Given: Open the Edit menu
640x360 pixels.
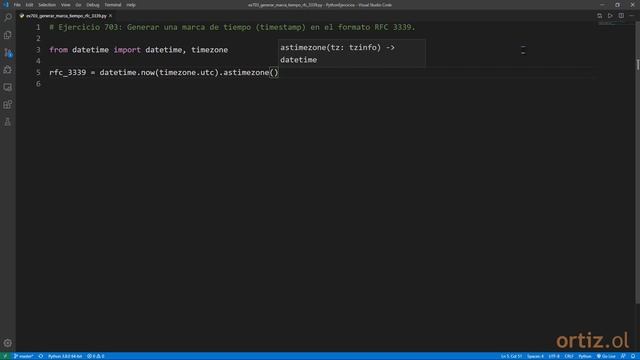Looking at the screenshot, I should coord(29,5).
